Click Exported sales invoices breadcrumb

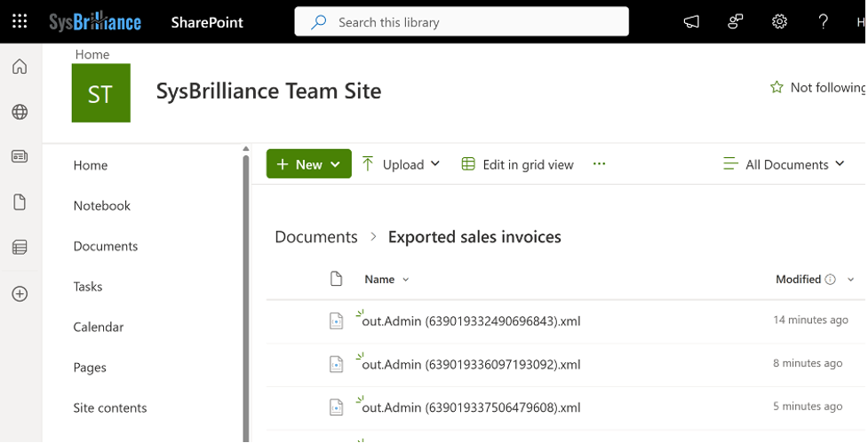(474, 237)
